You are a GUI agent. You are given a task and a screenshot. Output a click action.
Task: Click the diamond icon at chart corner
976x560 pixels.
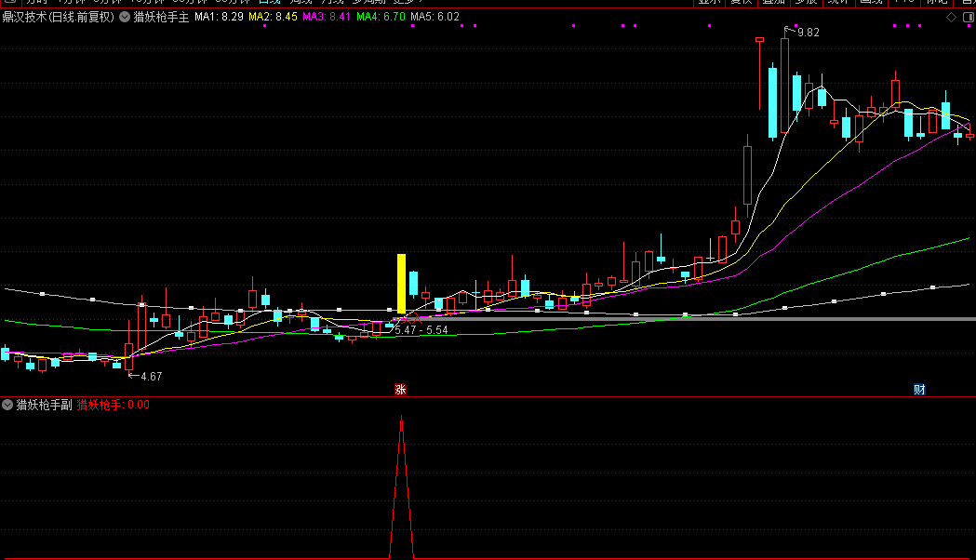click(951, 18)
